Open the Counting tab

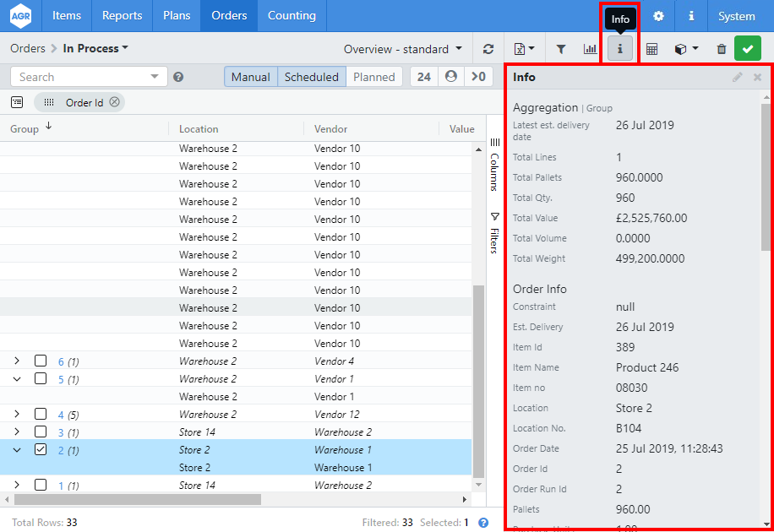(292, 16)
